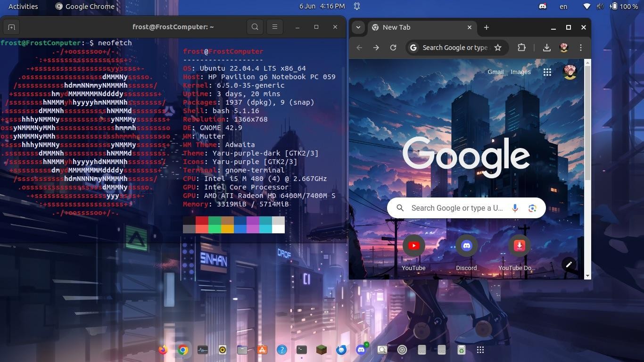Open the Discord shortcut tile
The image size is (644, 362).
click(x=466, y=252)
